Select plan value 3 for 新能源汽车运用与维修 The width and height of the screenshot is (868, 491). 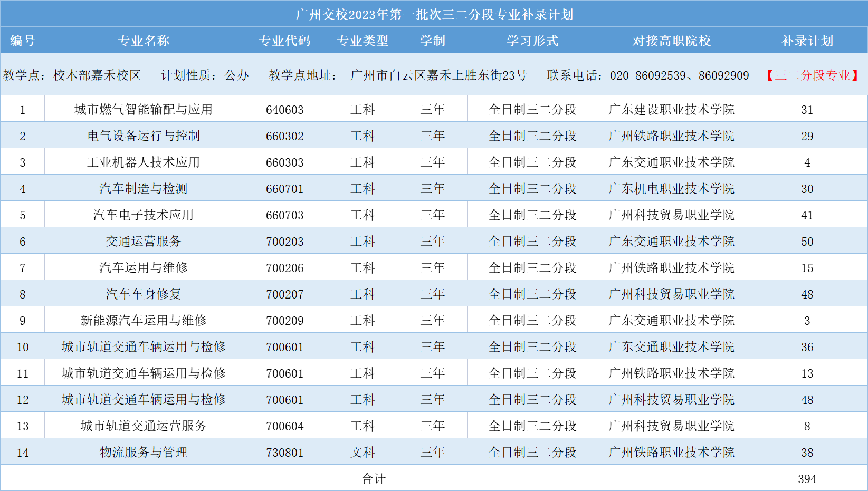pos(807,321)
